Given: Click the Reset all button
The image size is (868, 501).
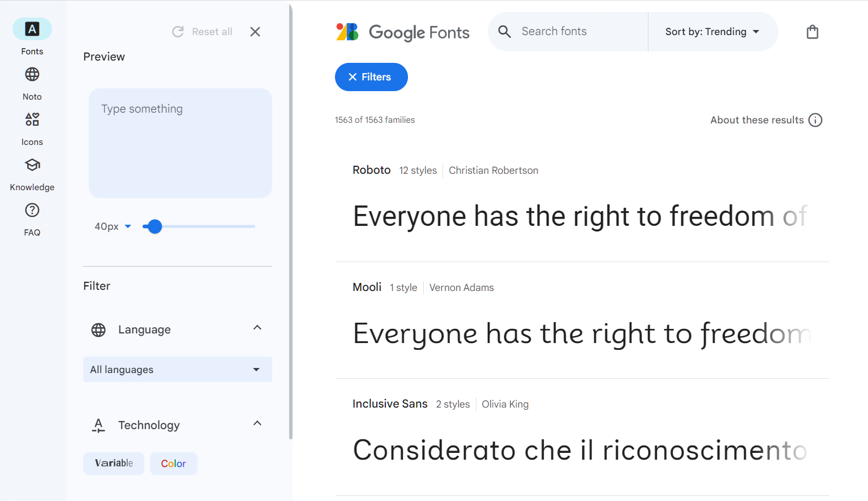Looking at the screenshot, I should [x=203, y=32].
